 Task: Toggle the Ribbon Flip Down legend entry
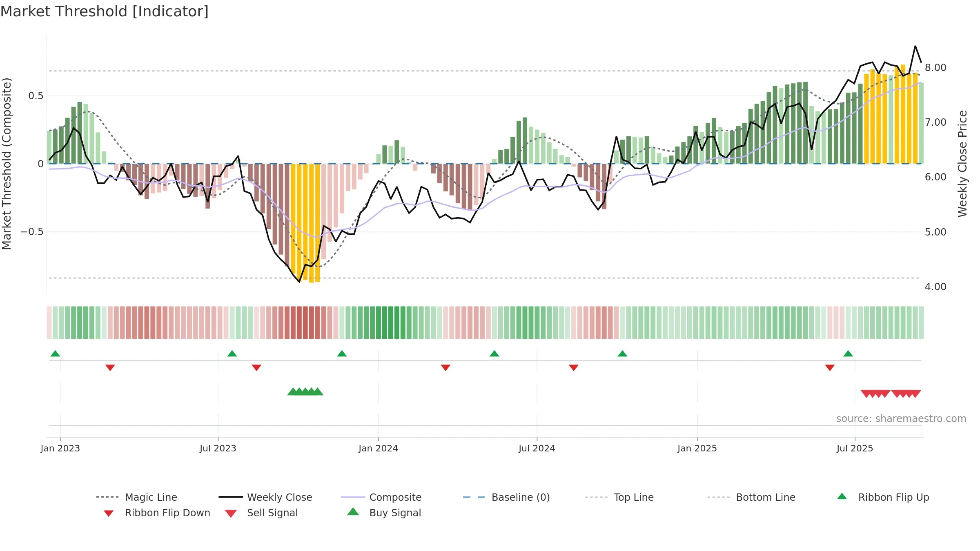pyautogui.click(x=156, y=513)
